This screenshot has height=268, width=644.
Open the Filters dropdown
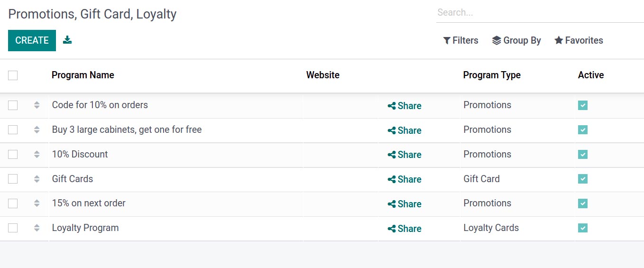(460, 40)
